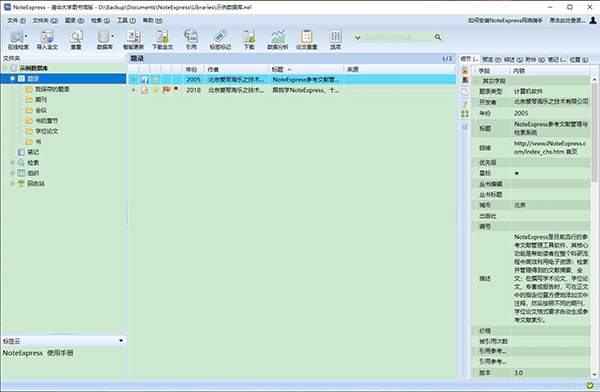Toggle the star on the 2005 record
The height and width of the screenshot is (392, 600).
(x=156, y=80)
